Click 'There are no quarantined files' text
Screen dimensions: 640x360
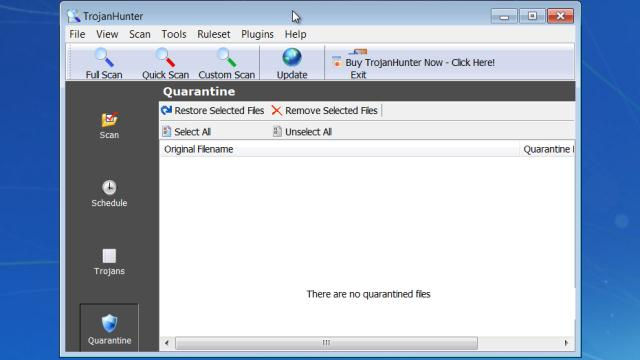tap(369, 294)
